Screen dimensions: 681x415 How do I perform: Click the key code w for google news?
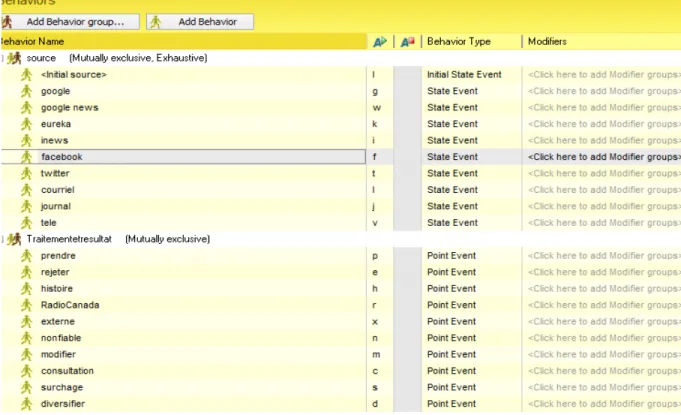(x=377, y=108)
